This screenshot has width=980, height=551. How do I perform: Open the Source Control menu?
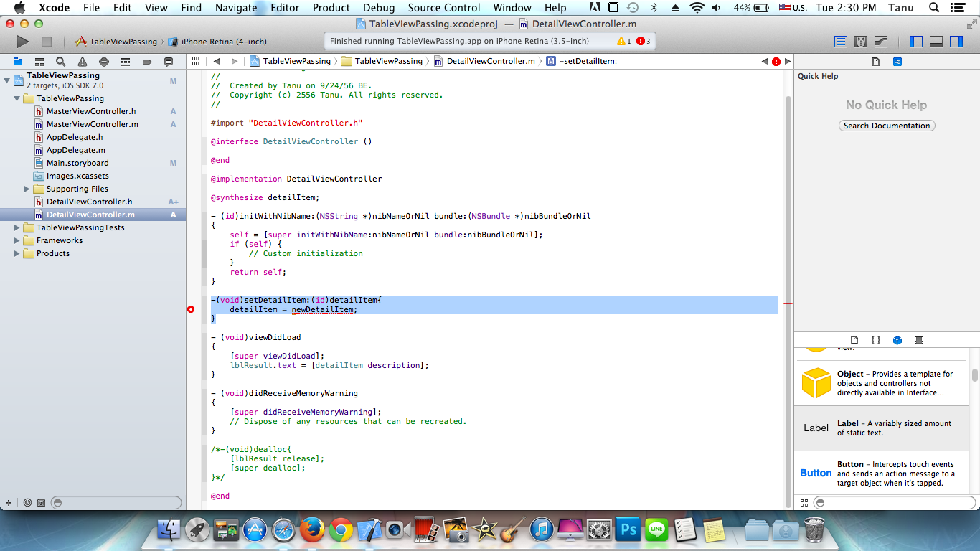pos(444,8)
